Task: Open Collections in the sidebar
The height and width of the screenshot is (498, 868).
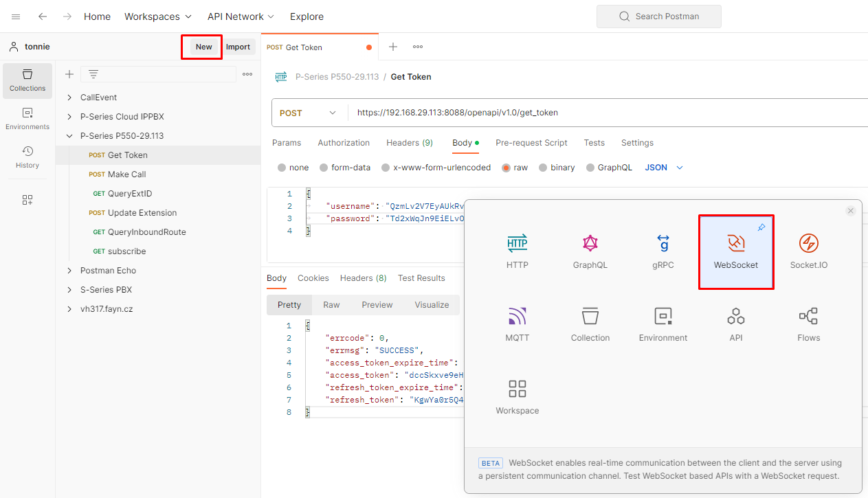Action: pos(27,80)
